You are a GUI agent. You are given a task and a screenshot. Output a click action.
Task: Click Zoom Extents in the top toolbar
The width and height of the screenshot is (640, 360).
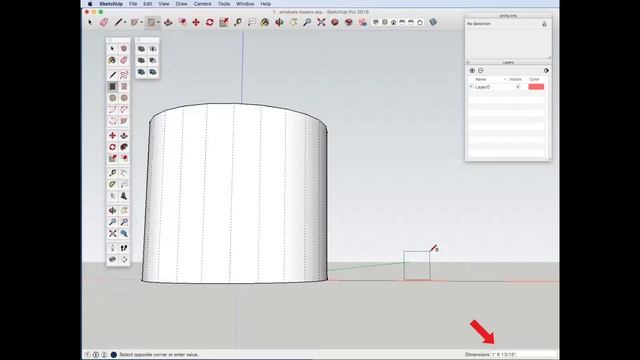coord(321,22)
